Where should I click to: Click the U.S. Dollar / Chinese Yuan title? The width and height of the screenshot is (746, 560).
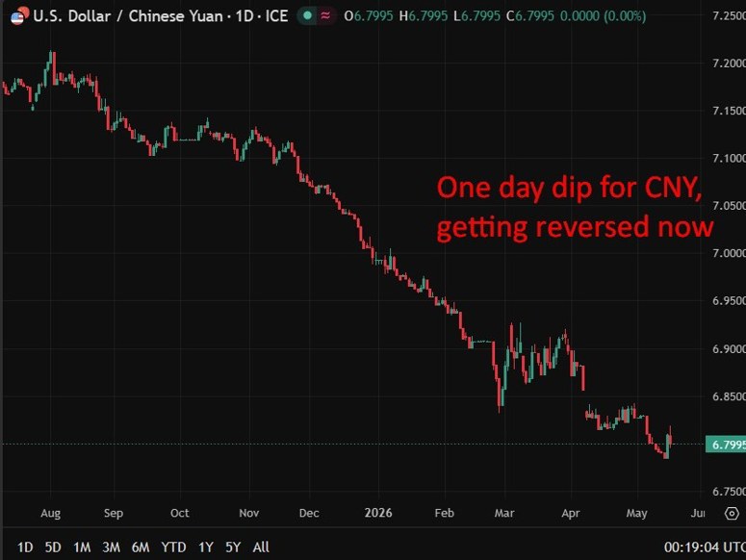(x=128, y=16)
